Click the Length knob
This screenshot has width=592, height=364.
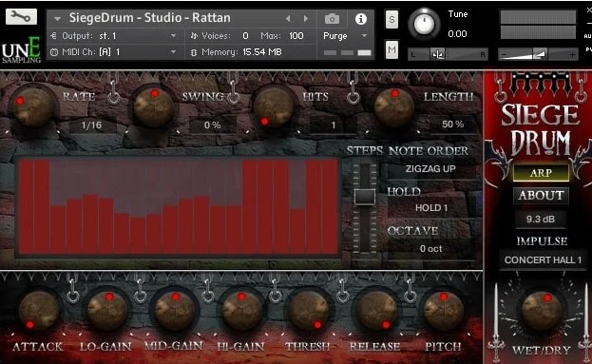(393, 106)
